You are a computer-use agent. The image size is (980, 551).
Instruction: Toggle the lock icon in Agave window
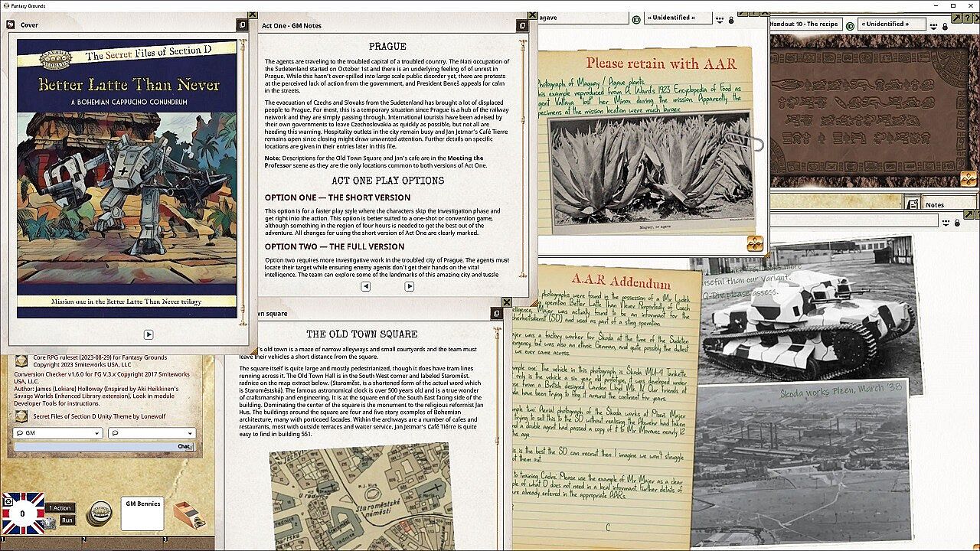tap(731, 19)
